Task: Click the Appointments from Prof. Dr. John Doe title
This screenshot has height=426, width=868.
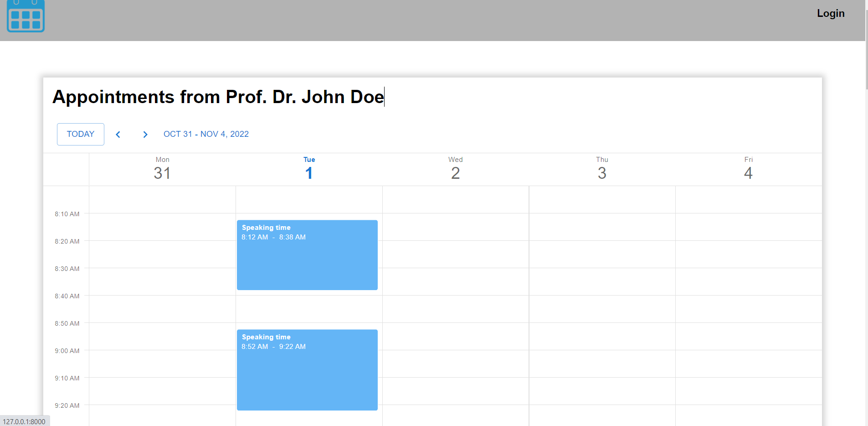Action: pyautogui.click(x=218, y=97)
